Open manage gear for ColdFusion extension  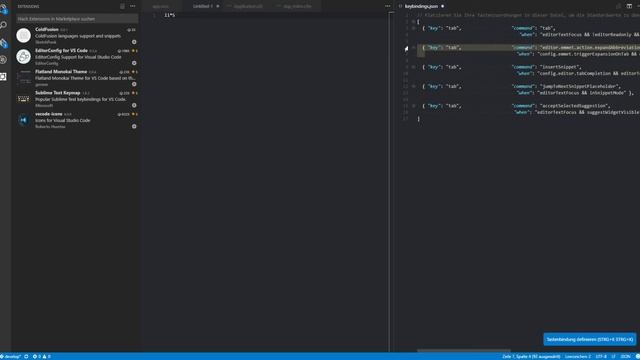coord(134,42)
